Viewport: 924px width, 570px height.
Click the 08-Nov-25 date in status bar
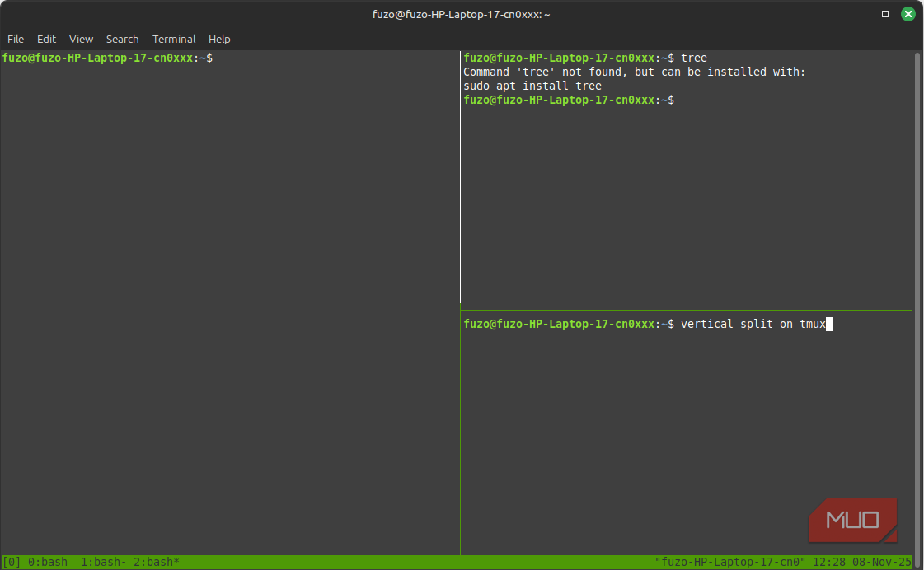click(882, 563)
